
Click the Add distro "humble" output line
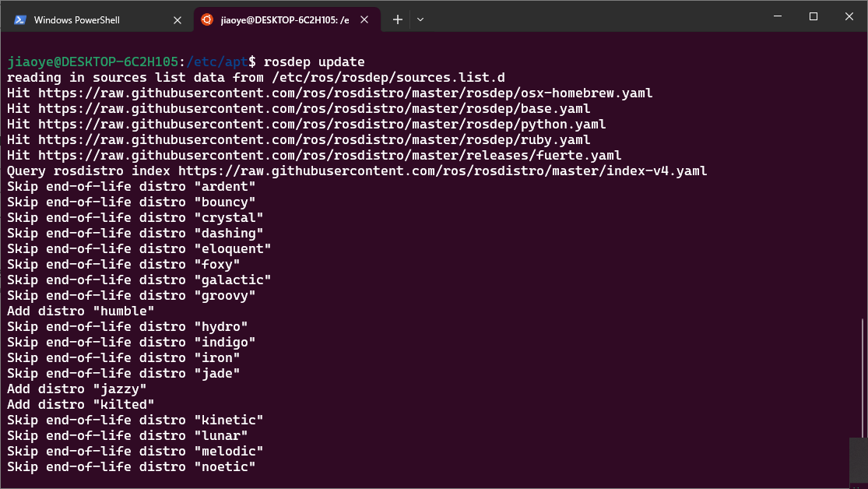point(81,311)
